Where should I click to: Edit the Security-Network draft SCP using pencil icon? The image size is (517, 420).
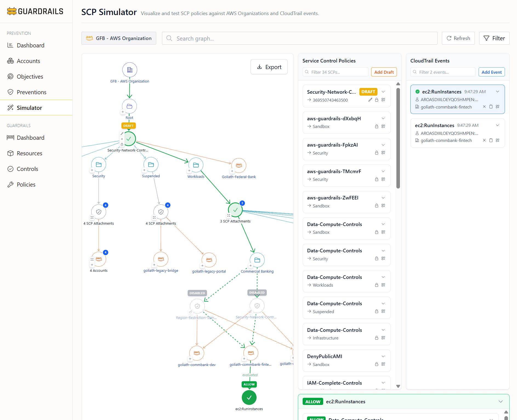coord(370,100)
